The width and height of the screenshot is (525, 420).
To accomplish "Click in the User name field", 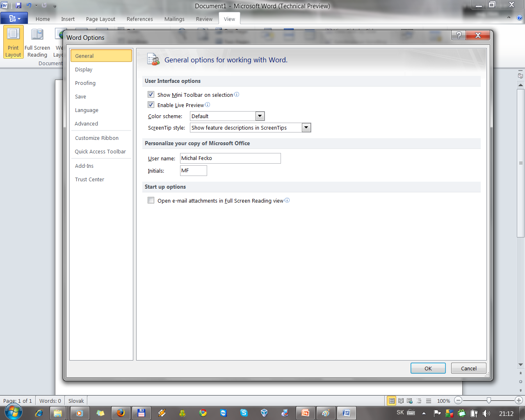I will [x=231, y=158].
